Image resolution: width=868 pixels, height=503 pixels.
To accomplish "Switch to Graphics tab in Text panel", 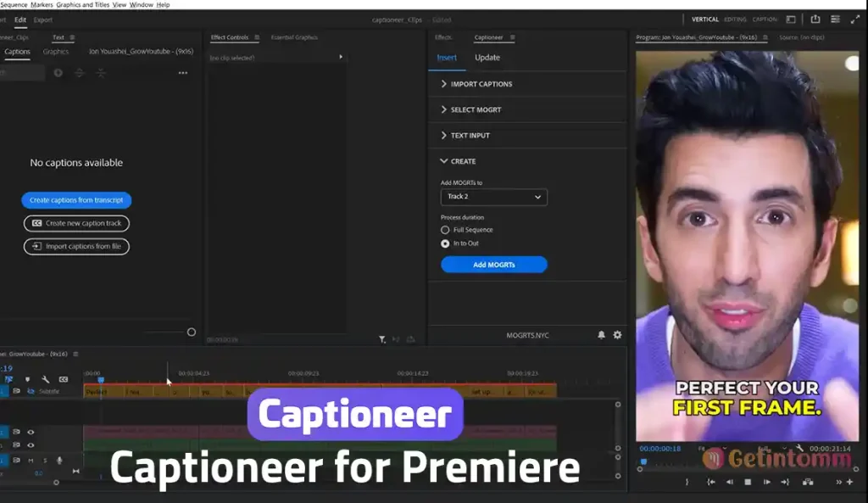I will (x=56, y=52).
